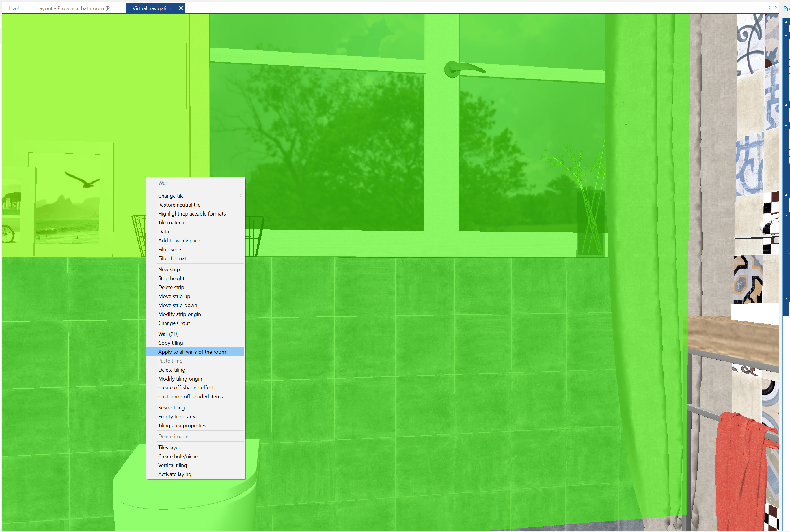Image resolution: width=790 pixels, height=532 pixels.
Task: Select Filter serie
Action: 195,249
